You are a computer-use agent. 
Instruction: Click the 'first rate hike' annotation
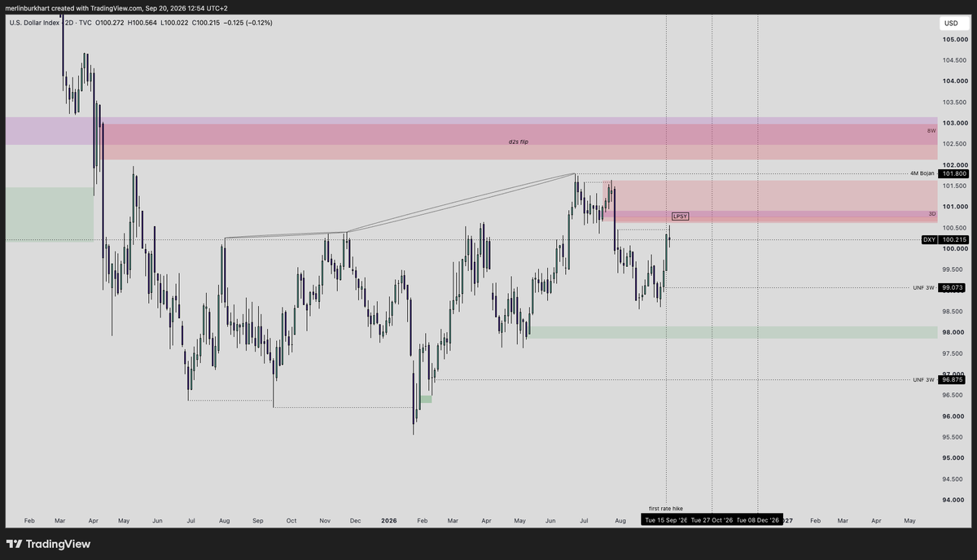click(x=666, y=508)
